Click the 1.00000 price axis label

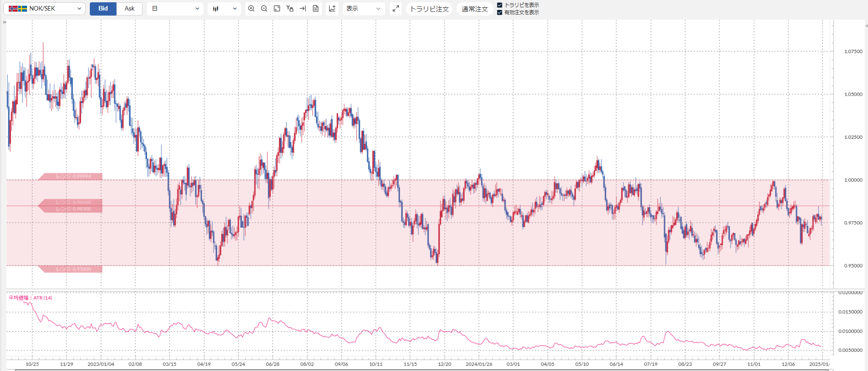pos(853,180)
